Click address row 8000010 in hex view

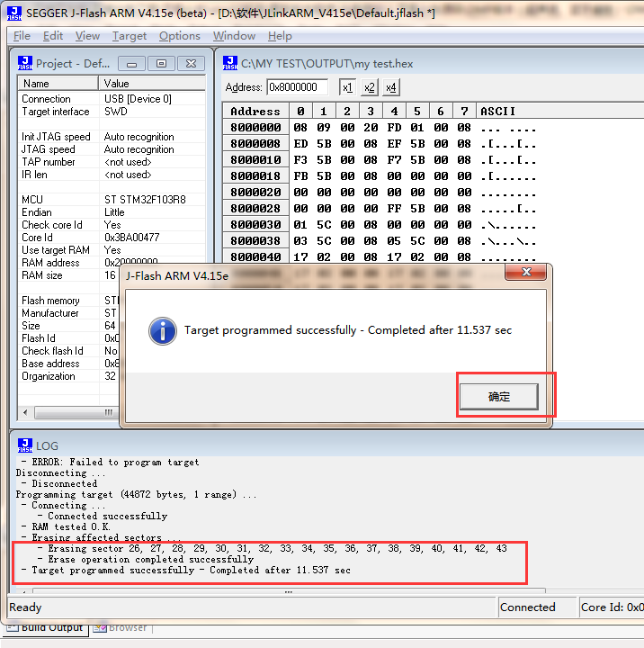coord(255,160)
